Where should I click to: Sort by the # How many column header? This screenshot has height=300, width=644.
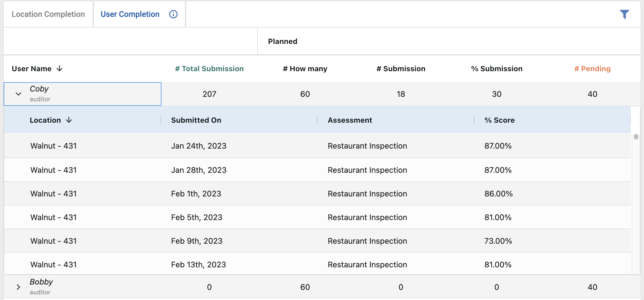305,68
